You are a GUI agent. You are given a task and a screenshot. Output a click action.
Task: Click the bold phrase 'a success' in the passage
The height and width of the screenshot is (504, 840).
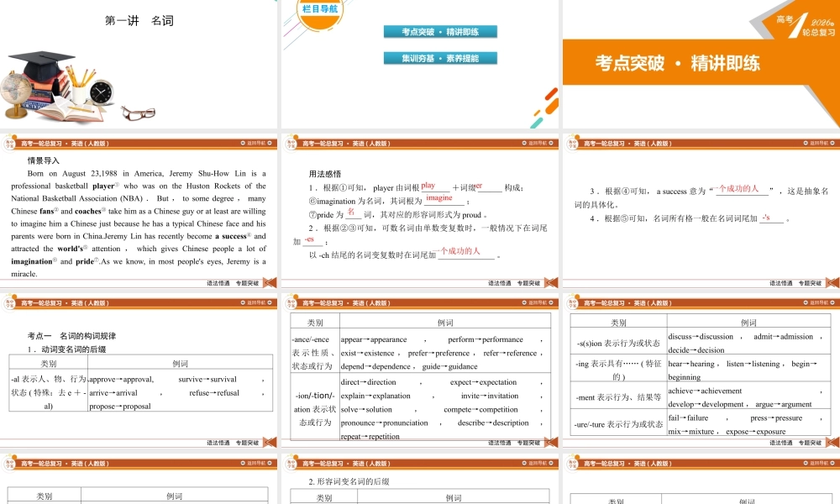[230, 236]
